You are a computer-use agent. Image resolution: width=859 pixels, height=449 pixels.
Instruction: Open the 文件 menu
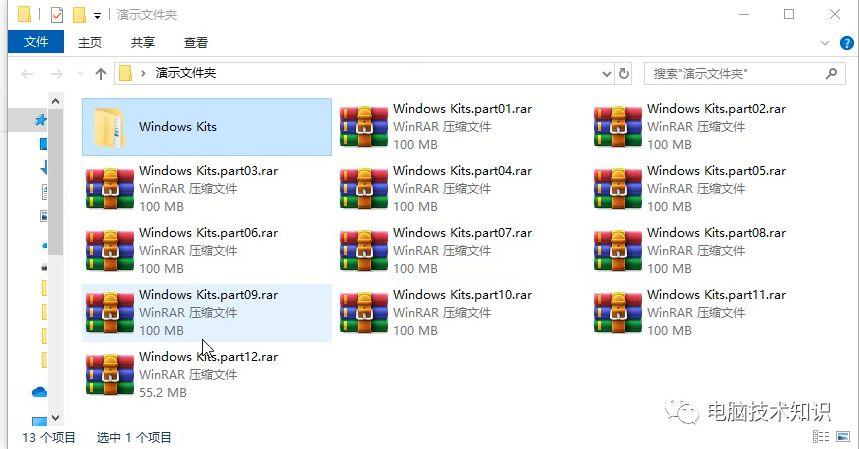(x=36, y=42)
